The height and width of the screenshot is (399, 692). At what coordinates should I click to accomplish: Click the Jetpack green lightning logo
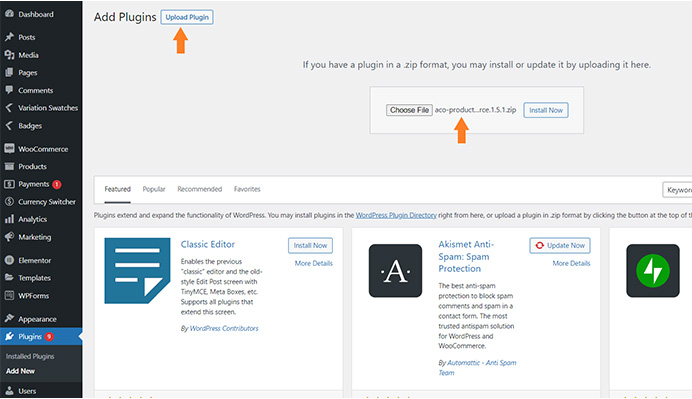(x=653, y=271)
